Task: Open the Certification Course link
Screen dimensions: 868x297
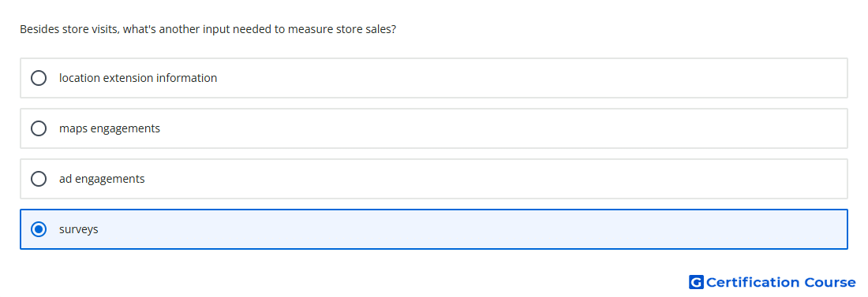Action: [773, 282]
